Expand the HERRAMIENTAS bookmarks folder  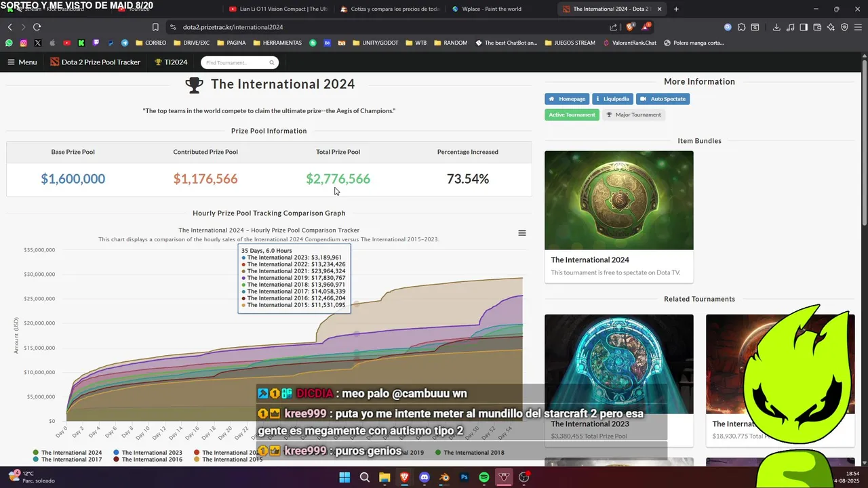(277, 43)
